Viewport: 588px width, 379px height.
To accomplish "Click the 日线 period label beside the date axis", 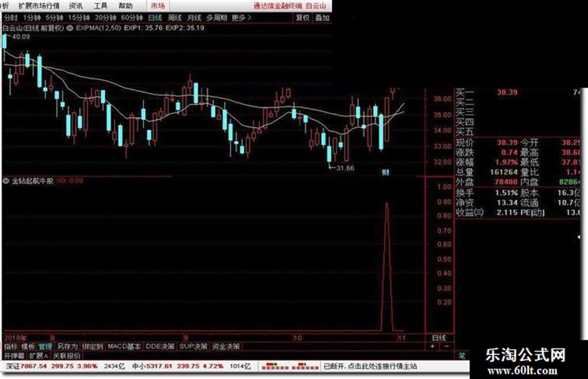I will point(439,338).
